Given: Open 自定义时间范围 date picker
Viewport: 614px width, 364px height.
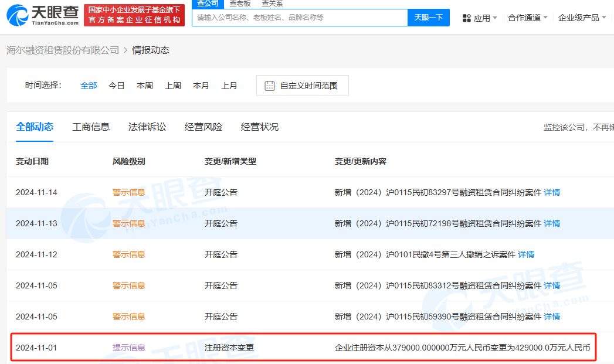Looking at the screenshot, I should tap(302, 86).
